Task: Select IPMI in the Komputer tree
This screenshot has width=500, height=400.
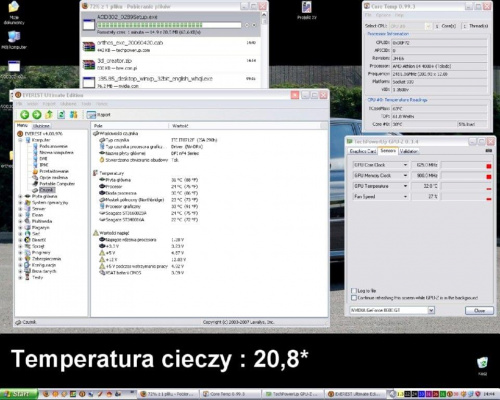Action: [44, 165]
